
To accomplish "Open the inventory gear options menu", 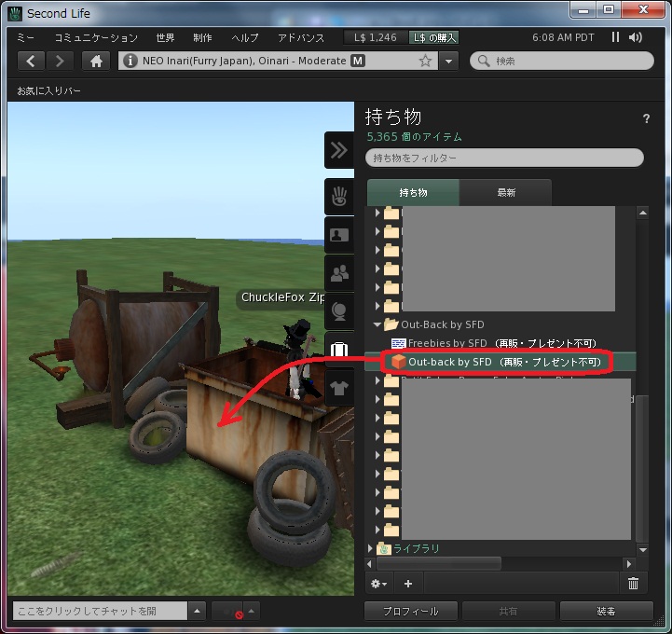I will point(379,584).
